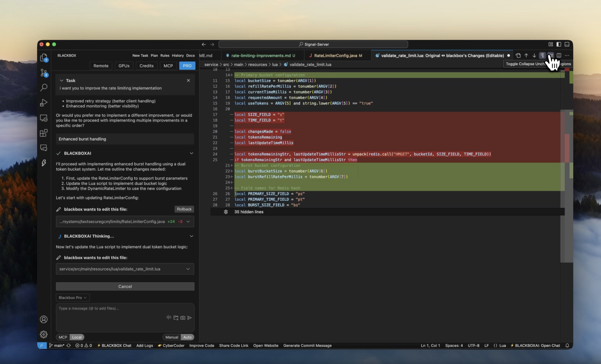Open notifications bell in status bar
This screenshot has width=601, height=364.
(x=567, y=346)
